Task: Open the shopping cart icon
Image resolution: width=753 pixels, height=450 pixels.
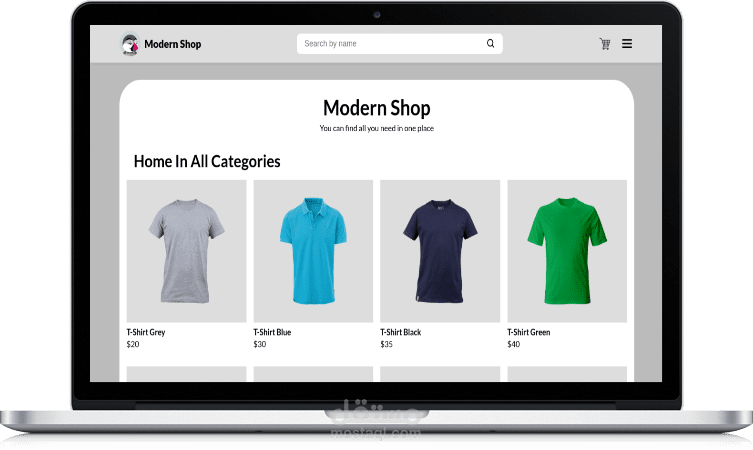Action: (x=605, y=44)
